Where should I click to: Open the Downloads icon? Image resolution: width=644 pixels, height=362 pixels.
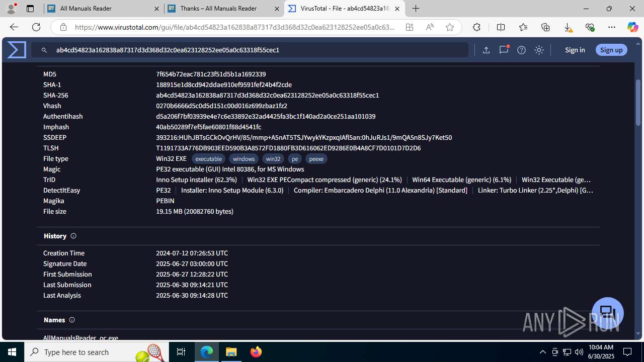pos(568,27)
